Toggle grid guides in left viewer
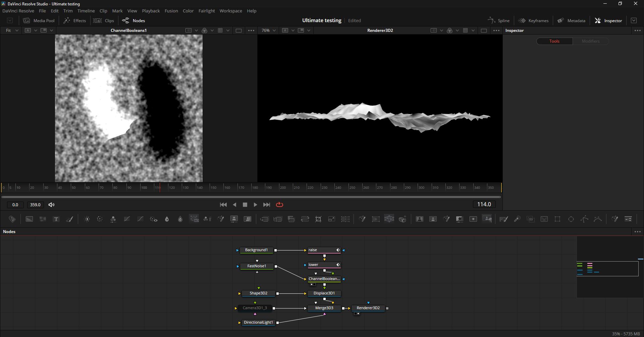Viewport: 644px width, 337px height. [220, 30]
